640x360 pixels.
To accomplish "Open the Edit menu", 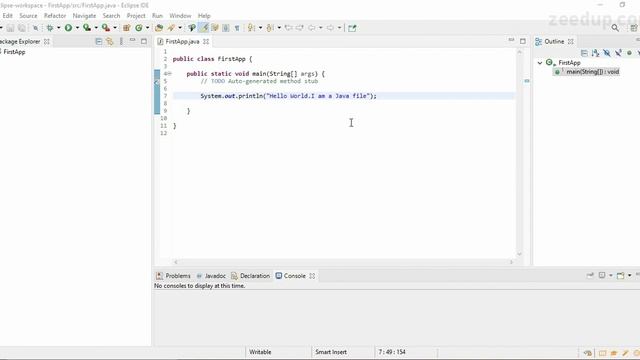I will [7, 16].
